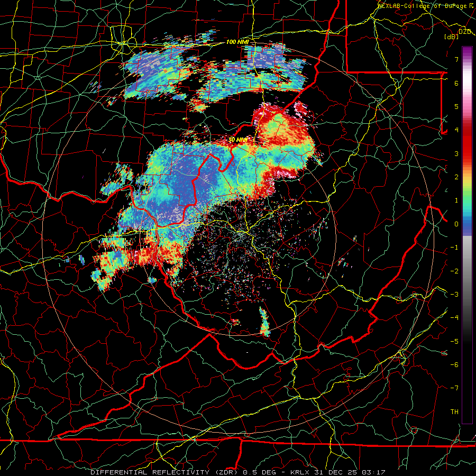The image size is (476, 476).
Task: Click the KRLX station identifier in the caption
Action: [x=300, y=472]
